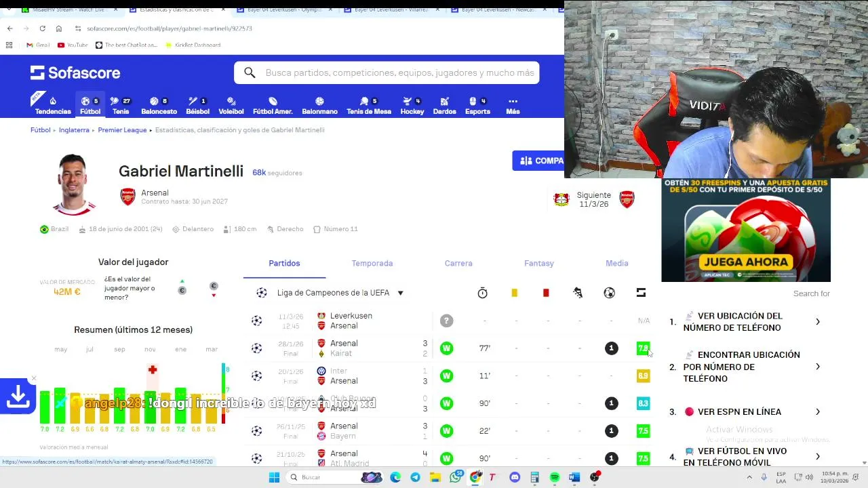Switch to the Fantasy tab
The width and height of the screenshot is (868, 488).
pyautogui.click(x=539, y=263)
